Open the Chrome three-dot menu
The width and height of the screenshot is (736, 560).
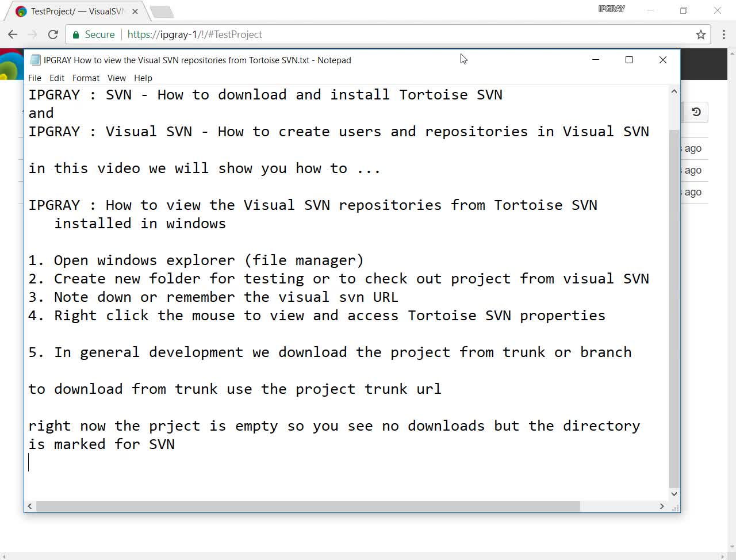point(723,34)
